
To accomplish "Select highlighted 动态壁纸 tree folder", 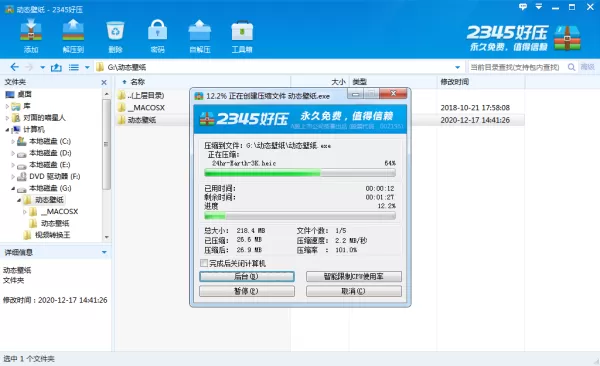I will 49,200.
